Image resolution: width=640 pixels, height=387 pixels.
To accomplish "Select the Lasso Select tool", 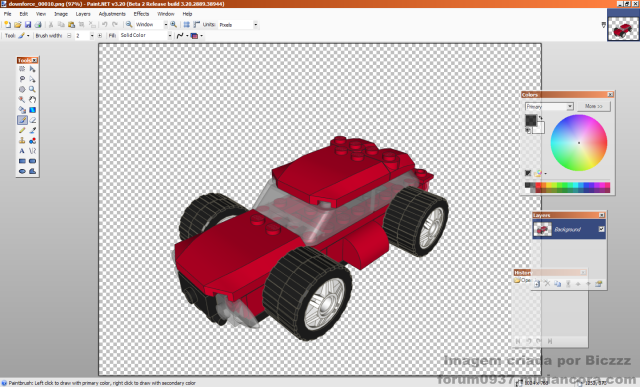I will (x=22, y=79).
